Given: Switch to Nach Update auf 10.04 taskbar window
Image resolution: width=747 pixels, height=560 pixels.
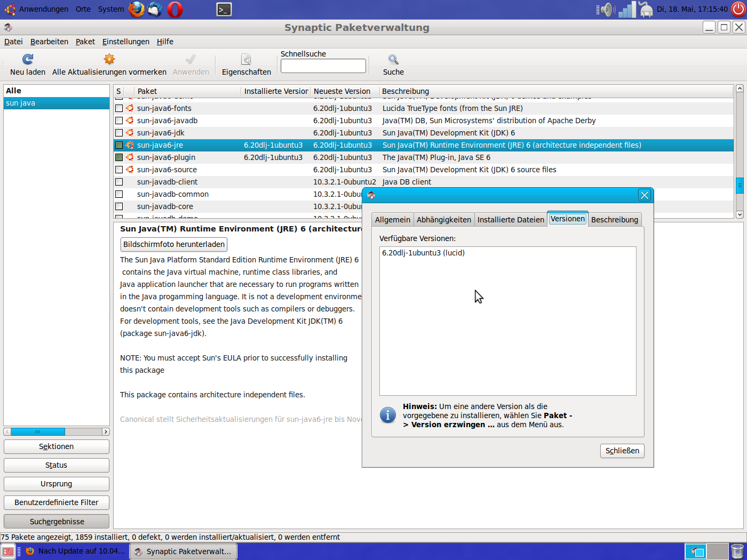Looking at the screenshot, I should 75,551.
